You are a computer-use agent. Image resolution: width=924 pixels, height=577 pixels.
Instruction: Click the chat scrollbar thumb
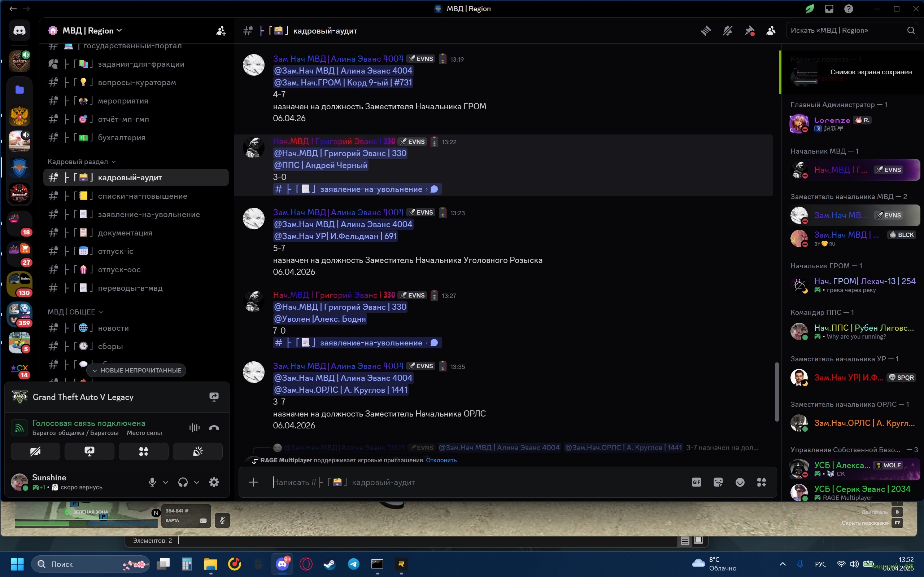click(x=776, y=392)
